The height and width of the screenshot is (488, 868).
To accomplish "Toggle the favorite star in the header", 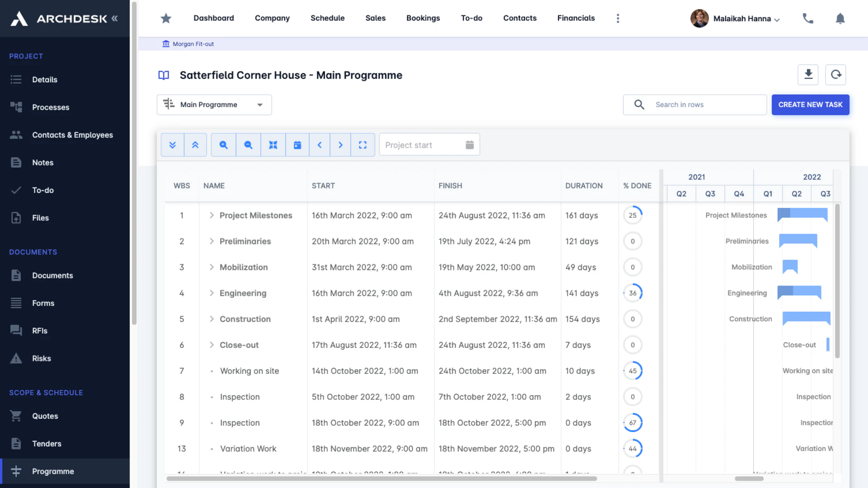I will click(x=165, y=19).
